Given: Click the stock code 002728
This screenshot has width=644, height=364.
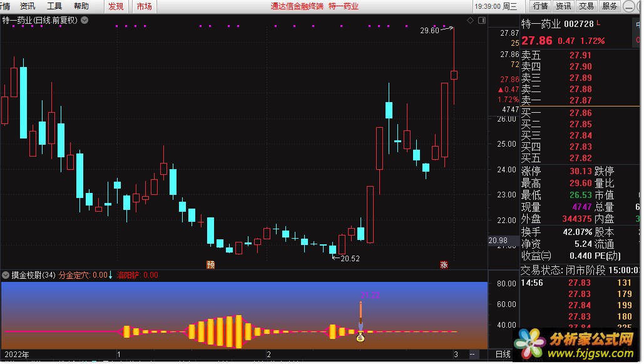Looking at the screenshot, I should click(x=579, y=24).
